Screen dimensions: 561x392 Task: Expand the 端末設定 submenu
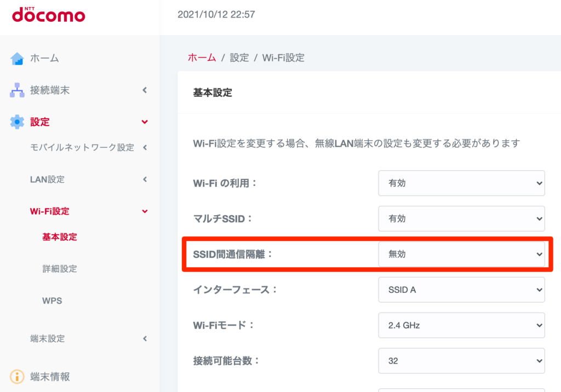(x=145, y=339)
